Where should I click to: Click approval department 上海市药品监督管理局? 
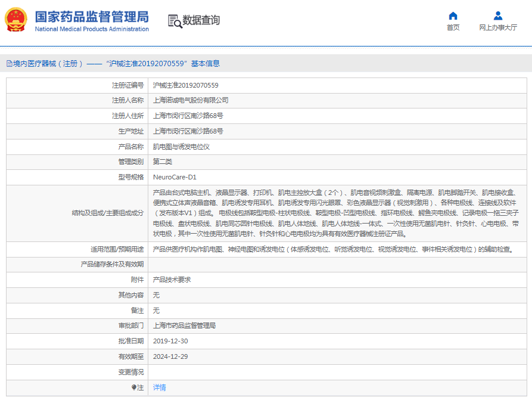[184, 325]
